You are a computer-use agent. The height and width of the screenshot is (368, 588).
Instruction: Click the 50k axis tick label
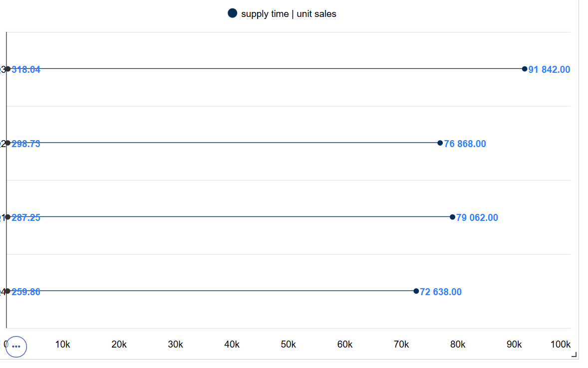click(x=289, y=345)
